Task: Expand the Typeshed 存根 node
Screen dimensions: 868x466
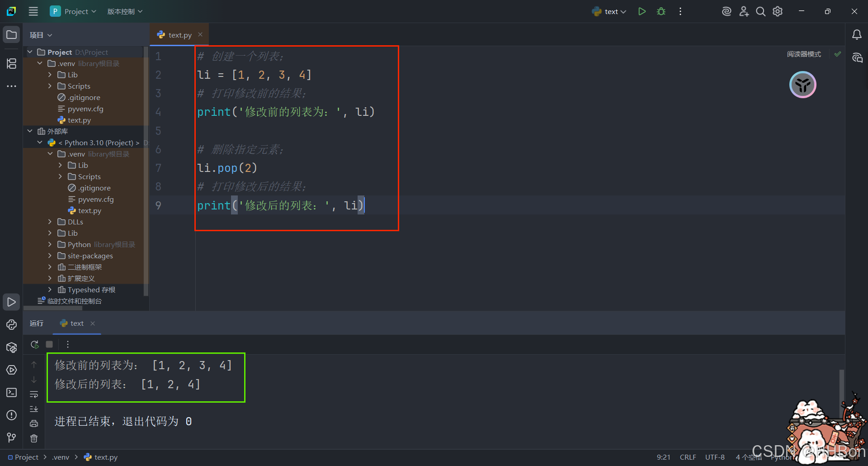Action: (50, 290)
